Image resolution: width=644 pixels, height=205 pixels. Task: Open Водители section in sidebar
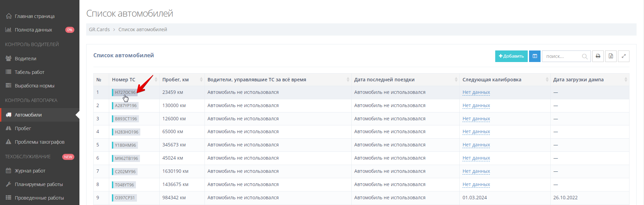(x=25, y=59)
